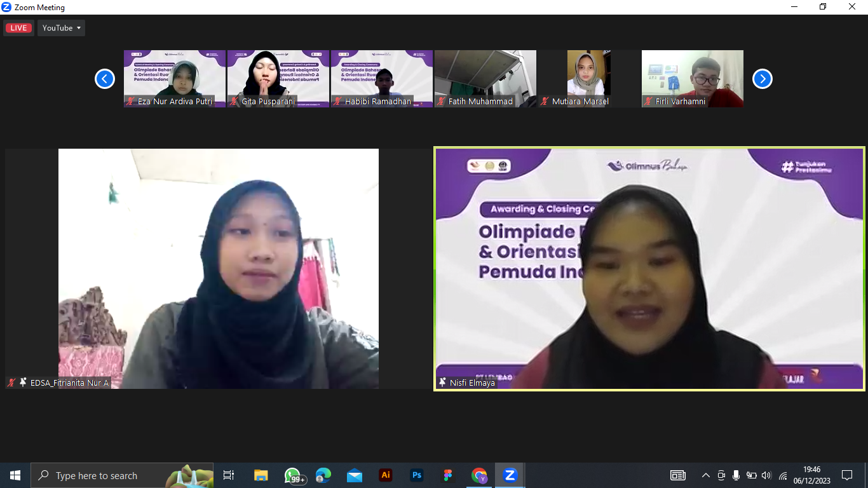Click muted mic icon on EDSA_Fitrianita's video
The height and width of the screenshot is (488, 868).
point(11,383)
